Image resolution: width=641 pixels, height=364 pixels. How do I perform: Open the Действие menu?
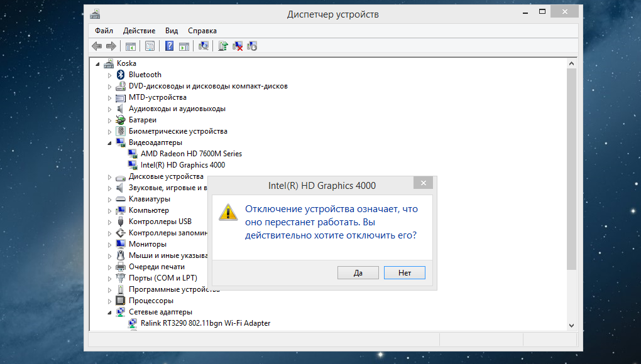coord(139,31)
